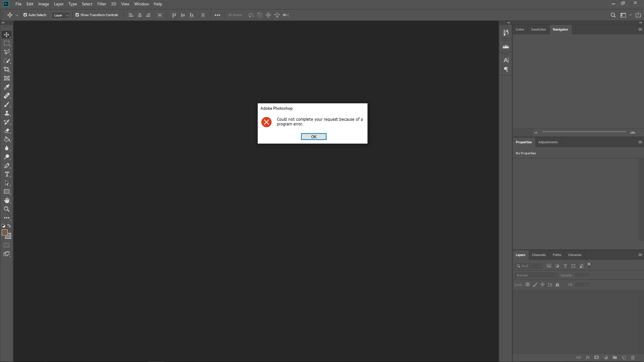This screenshot has height=362, width=644.
Task: Select the Eraser tool
Action: click(x=7, y=131)
